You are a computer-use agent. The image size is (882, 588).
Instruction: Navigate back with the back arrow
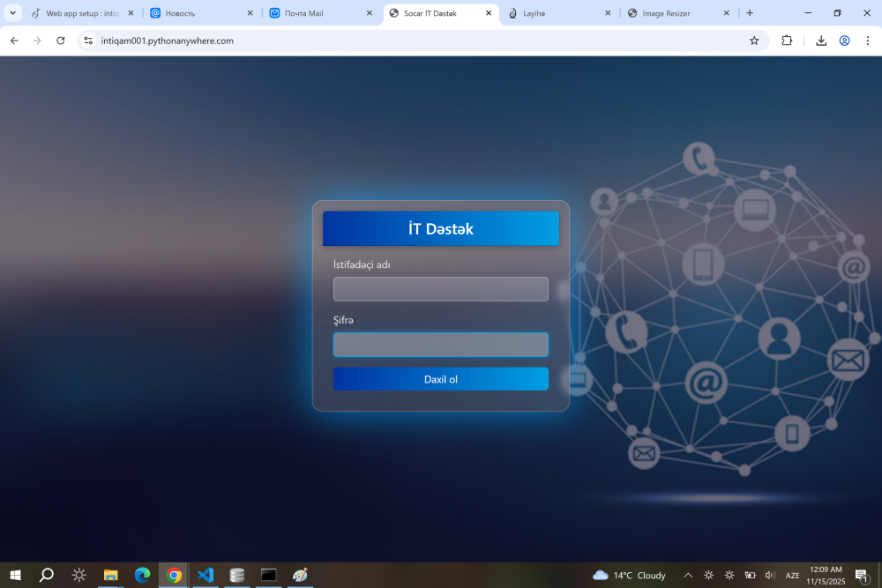click(x=13, y=41)
